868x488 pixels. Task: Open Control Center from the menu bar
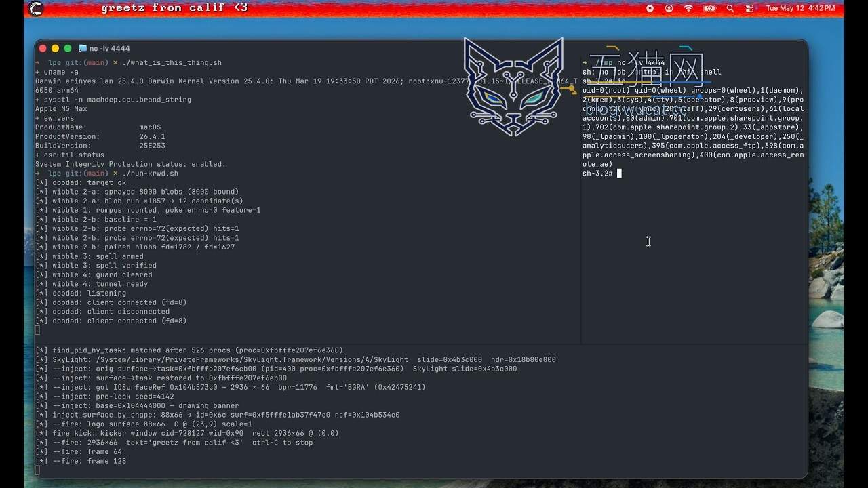tap(749, 8)
